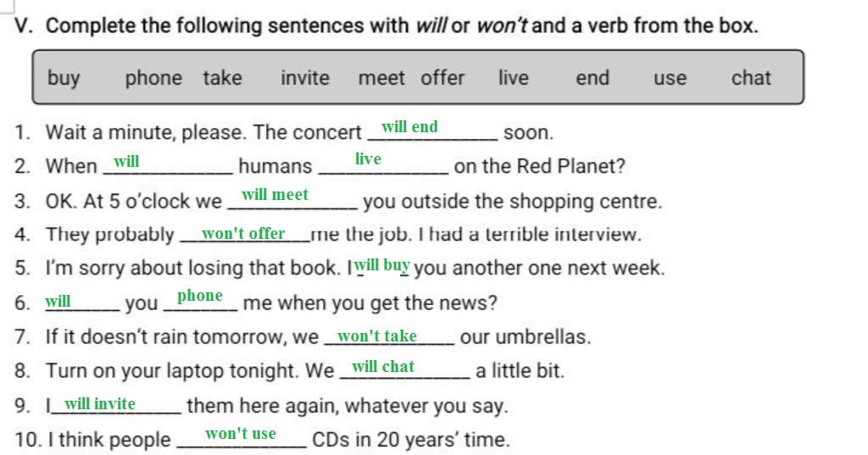The height and width of the screenshot is (455, 868).
Task: Select the verb 'invite' in the word box
Action: coord(305,79)
